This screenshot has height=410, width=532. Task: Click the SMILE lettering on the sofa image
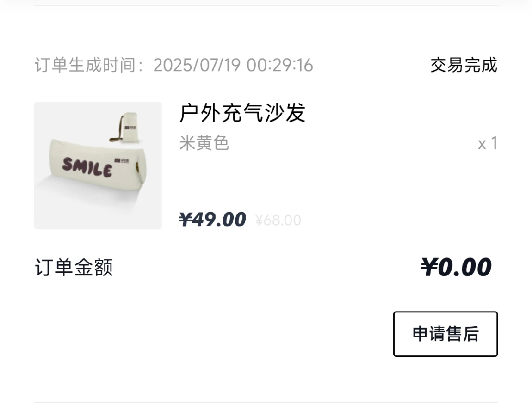(87, 167)
